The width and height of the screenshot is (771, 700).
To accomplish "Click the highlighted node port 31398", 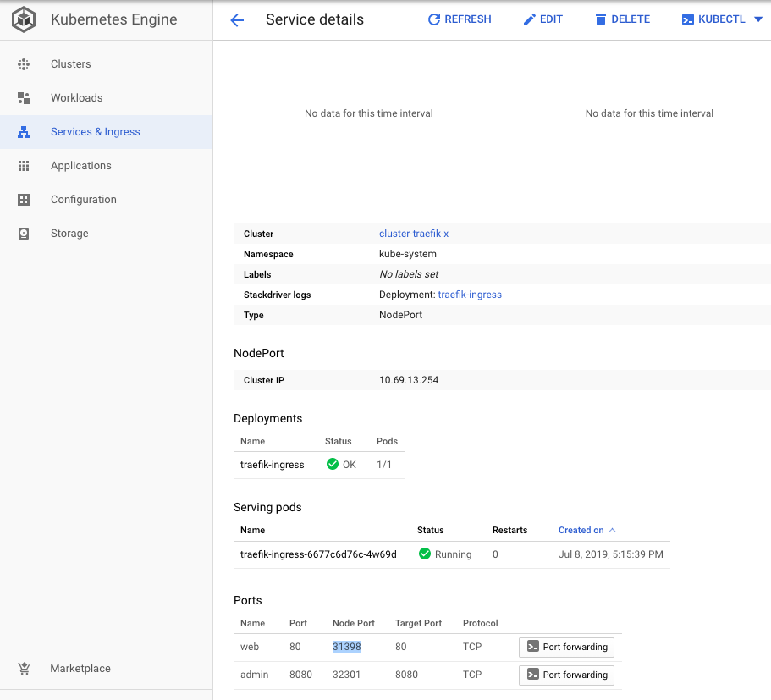I will pos(347,647).
